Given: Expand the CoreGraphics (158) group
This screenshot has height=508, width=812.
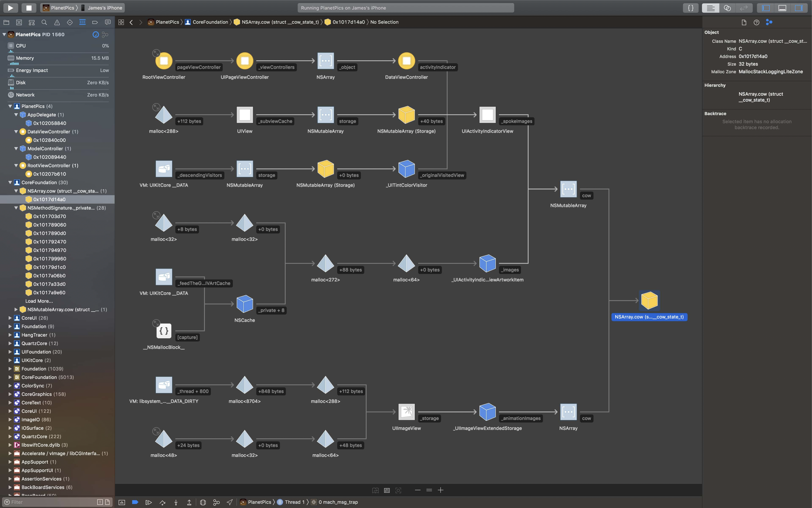Looking at the screenshot, I should [x=10, y=394].
